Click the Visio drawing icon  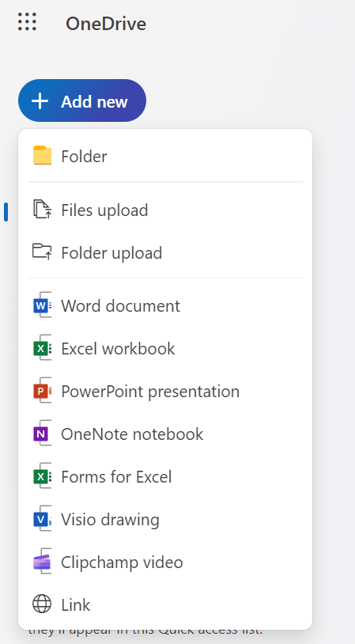coord(42,519)
